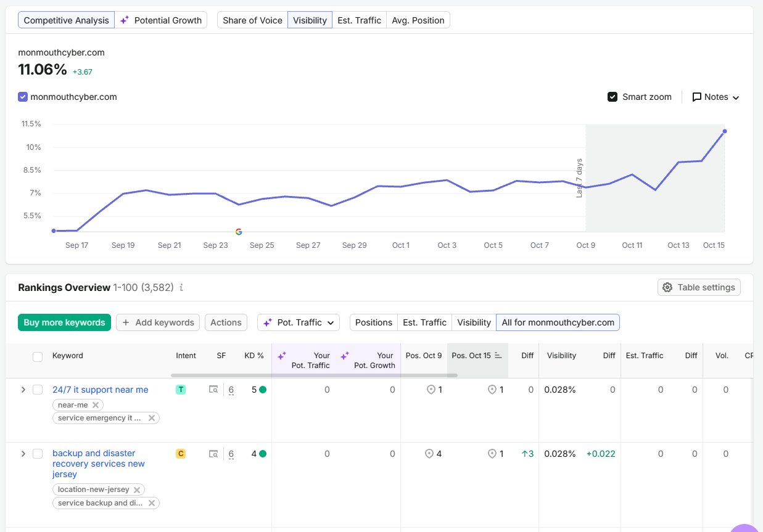
Task: Click local pin icon at Oct 9 position 4
Action: [429, 454]
